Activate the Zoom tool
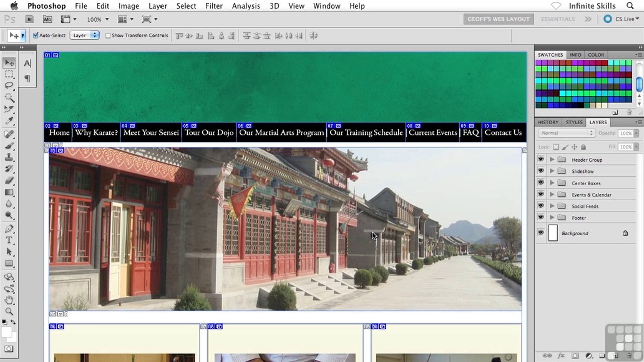This screenshot has height=362, width=644. [9, 312]
